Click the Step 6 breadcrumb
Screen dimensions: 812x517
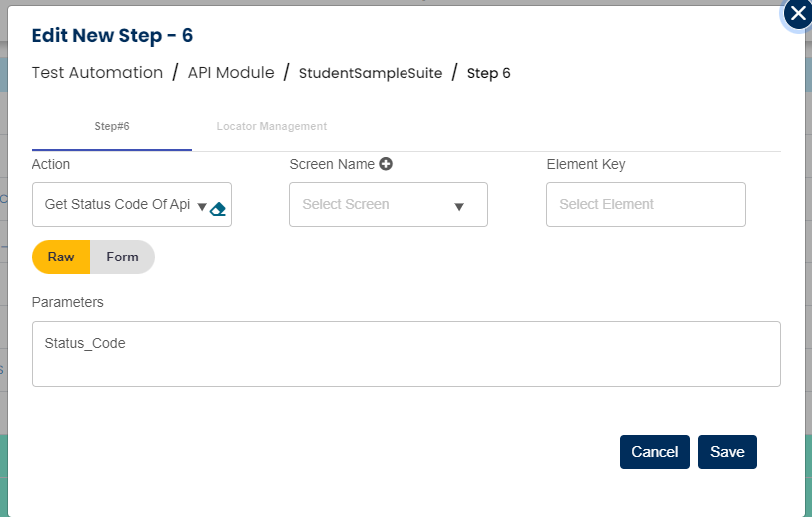point(489,73)
